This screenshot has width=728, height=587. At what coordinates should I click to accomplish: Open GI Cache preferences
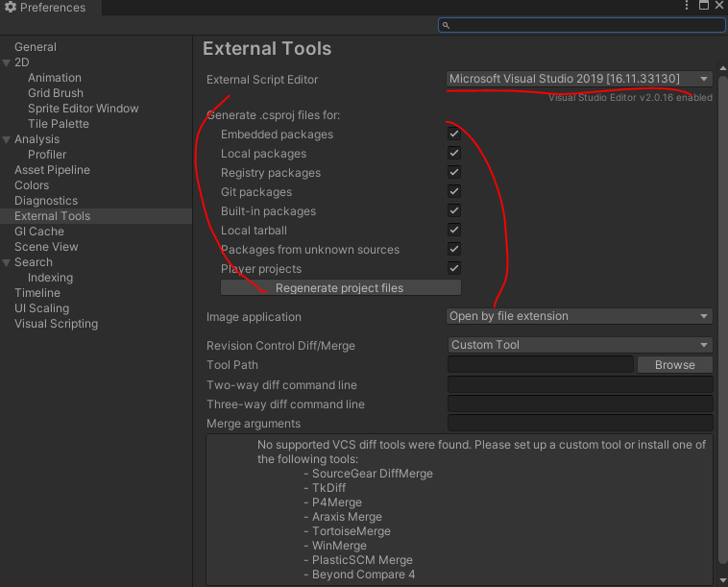[39, 232]
